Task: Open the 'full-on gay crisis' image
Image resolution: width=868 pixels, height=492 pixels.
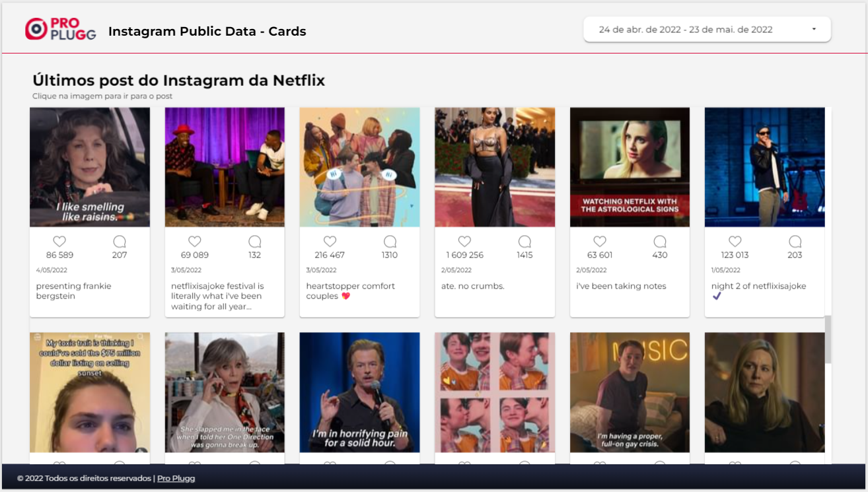Action: click(630, 392)
